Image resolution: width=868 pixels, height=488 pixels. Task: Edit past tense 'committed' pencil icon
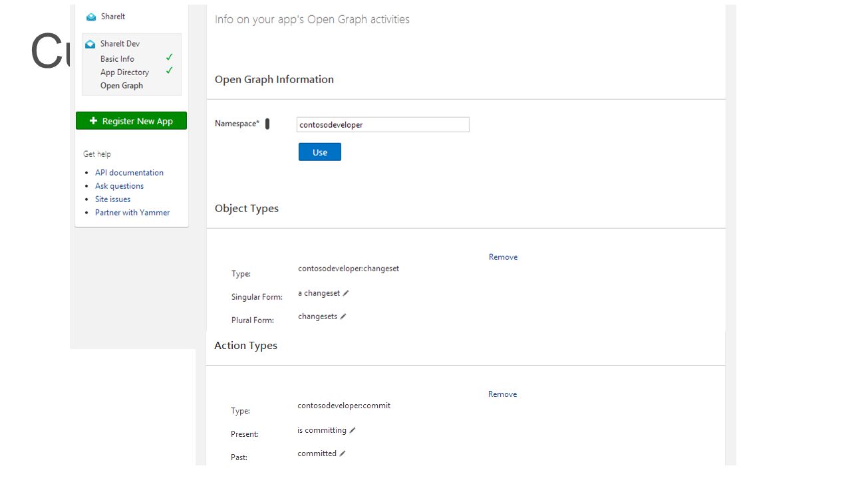pos(343,453)
